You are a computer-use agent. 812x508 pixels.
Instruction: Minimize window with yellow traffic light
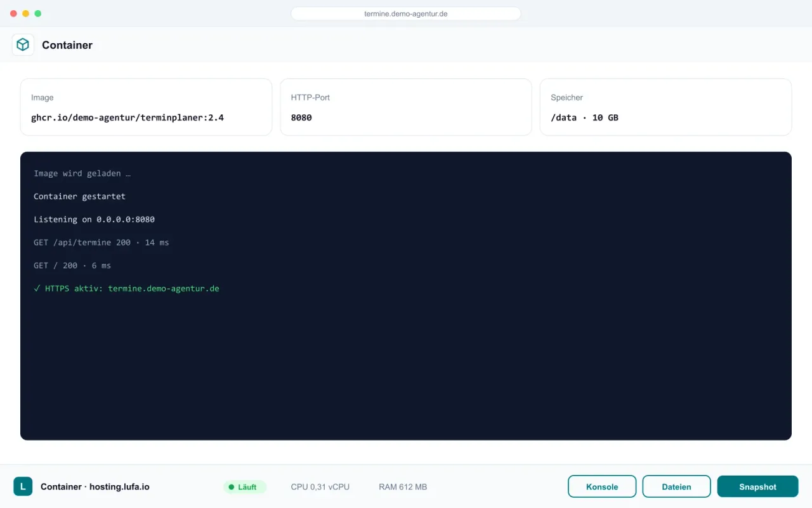(x=25, y=13)
